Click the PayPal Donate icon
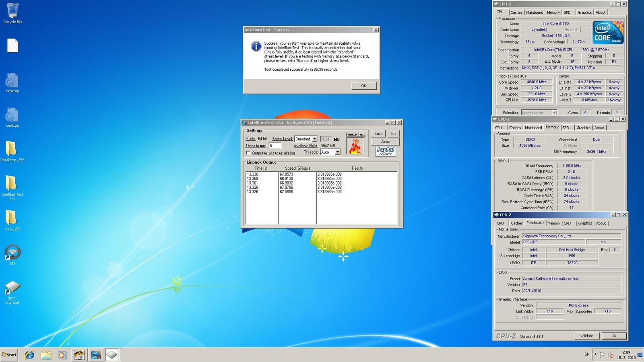Screen dimensions: 644x362 (x=385, y=151)
